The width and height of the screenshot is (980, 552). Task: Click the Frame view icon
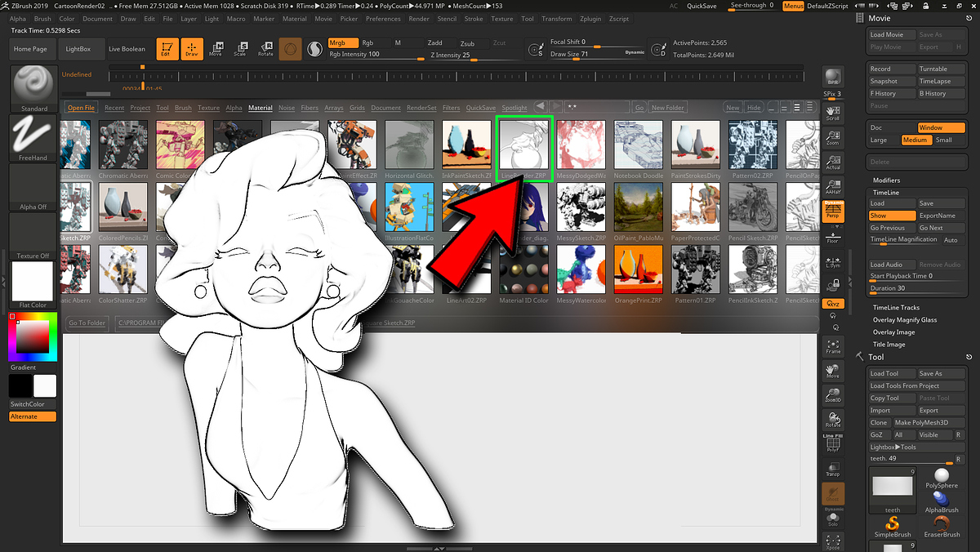pyautogui.click(x=833, y=346)
